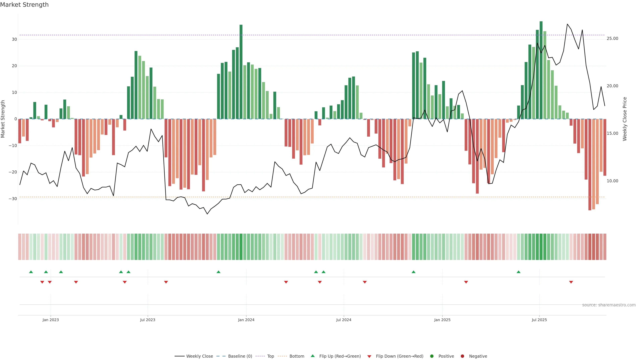Click Flip Up green triangle legend icon
This screenshot has height=362, width=644.
(312, 356)
